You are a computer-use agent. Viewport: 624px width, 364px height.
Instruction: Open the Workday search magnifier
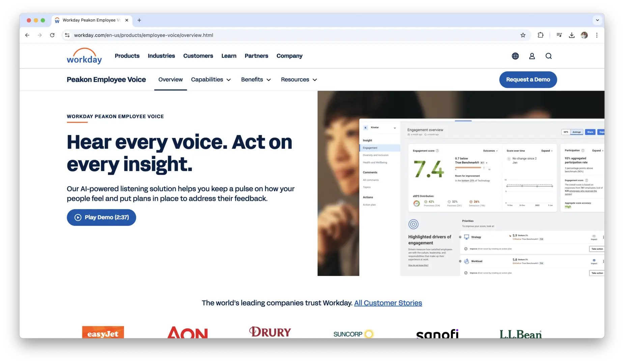pyautogui.click(x=548, y=56)
